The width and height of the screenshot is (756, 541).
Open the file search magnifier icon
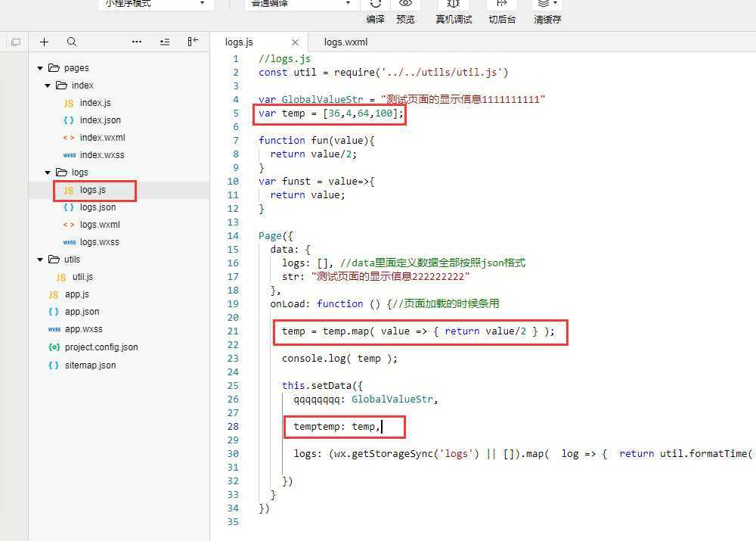point(71,42)
